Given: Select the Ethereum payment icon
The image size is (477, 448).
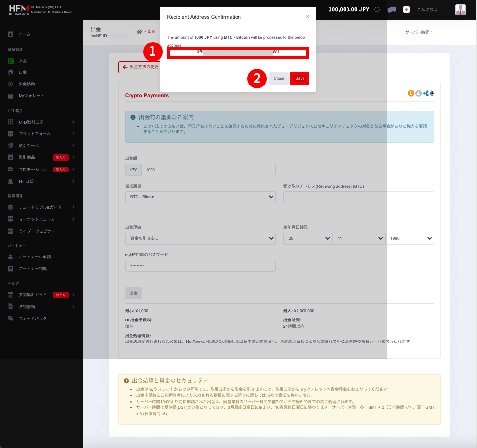Looking at the screenshot, I should pos(432,93).
